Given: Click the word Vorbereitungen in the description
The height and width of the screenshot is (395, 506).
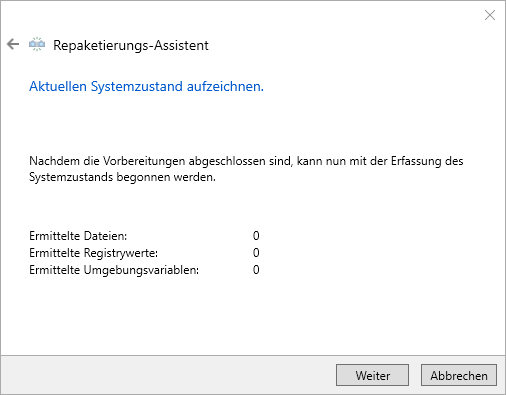Looking at the screenshot, I should tap(144, 161).
